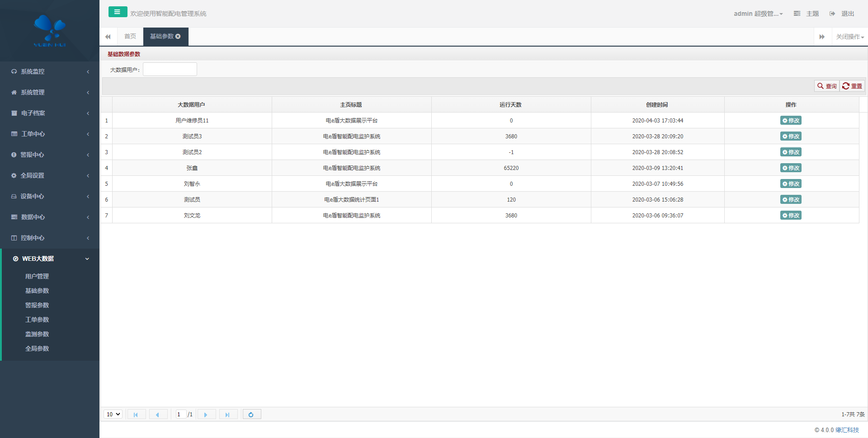Click the next page arrow icon

(x=206, y=414)
